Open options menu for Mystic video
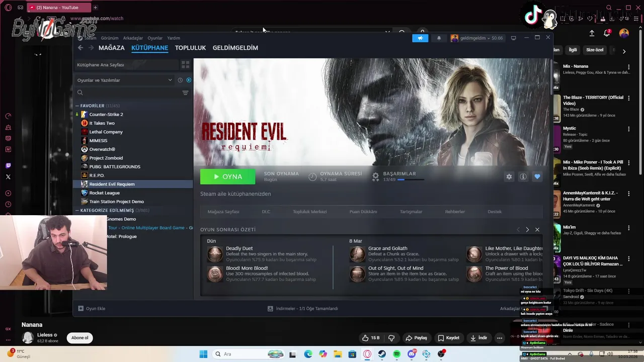Image resolution: width=644 pixels, height=362 pixels. tap(628, 129)
